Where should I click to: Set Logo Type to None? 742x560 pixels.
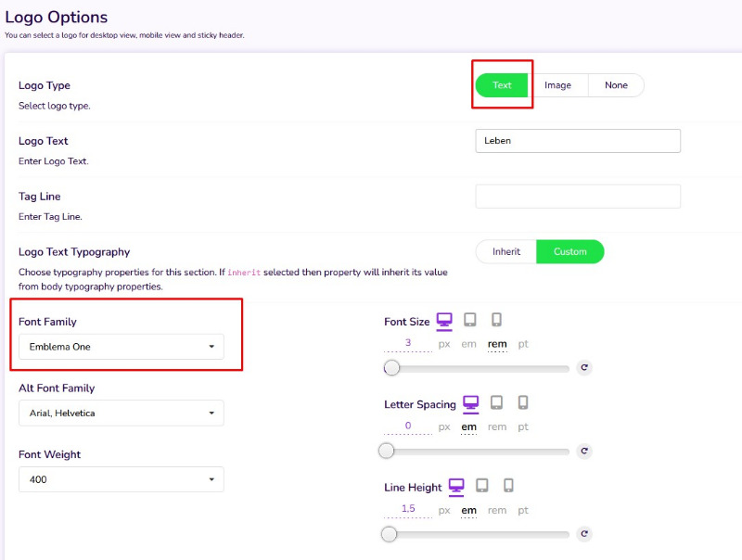tap(616, 85)
